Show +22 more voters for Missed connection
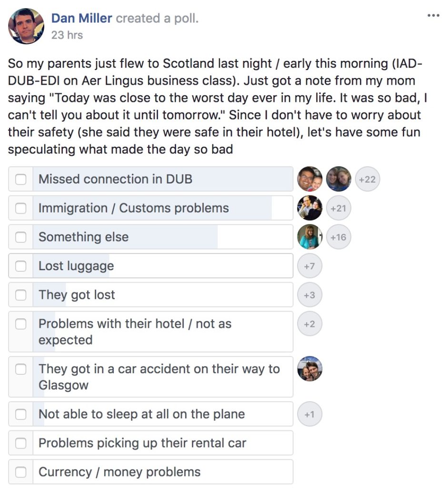 point(367,180)
